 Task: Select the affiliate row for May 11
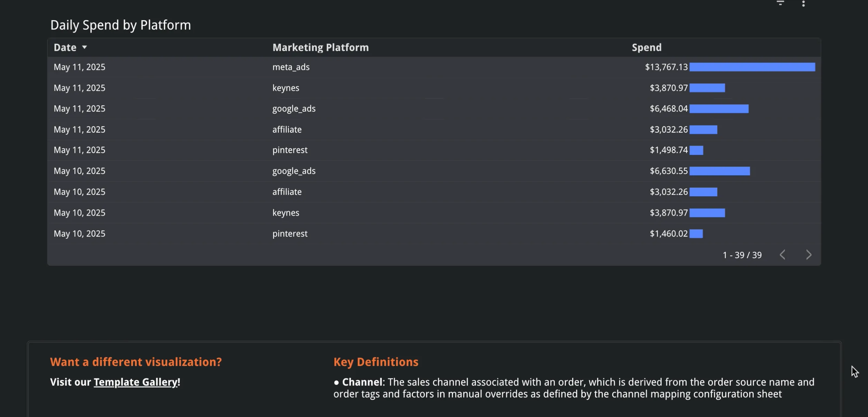[x=286, y=129]
